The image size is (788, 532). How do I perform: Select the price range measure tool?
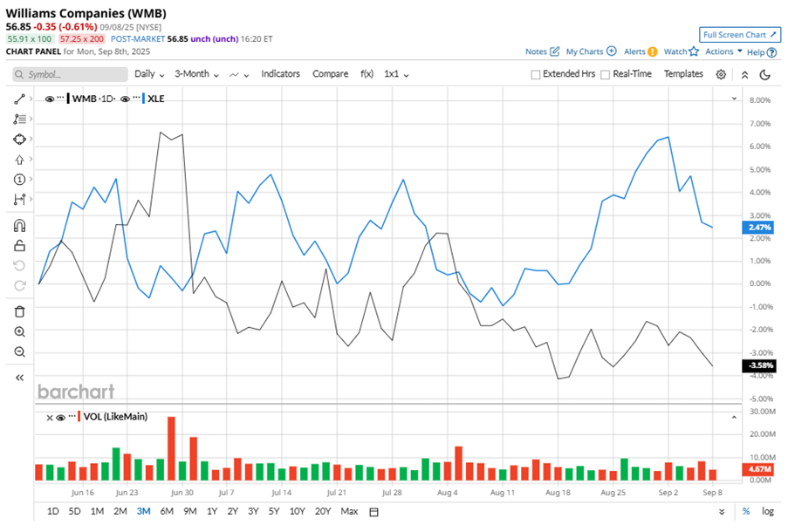(x=19, y=200)
